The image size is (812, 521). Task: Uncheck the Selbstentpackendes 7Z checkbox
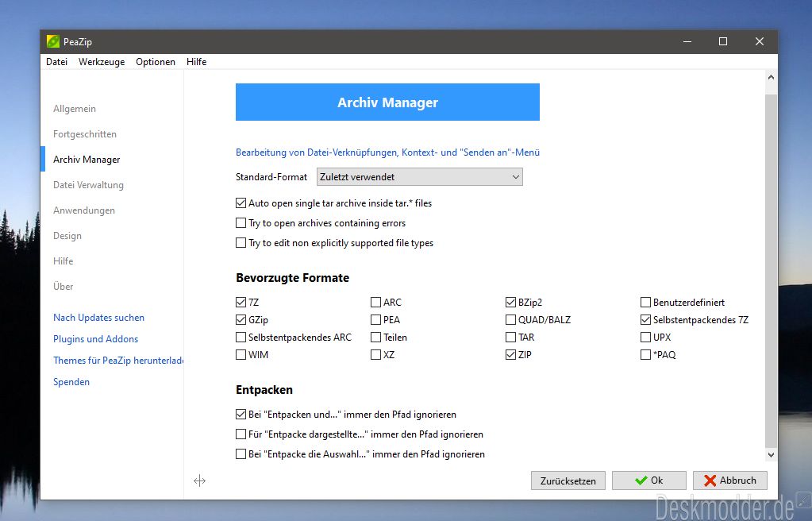click(646, 320)
